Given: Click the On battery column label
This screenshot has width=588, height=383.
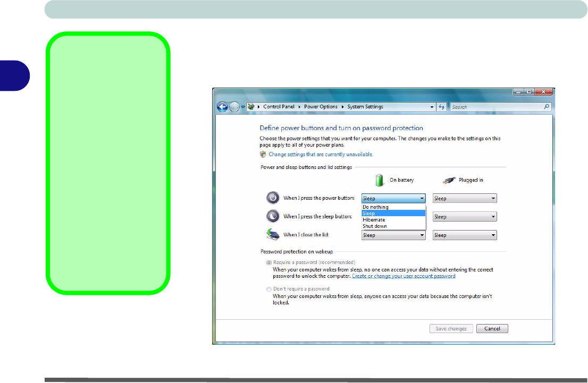Looking at the screenshot, I should click(401, 180).
